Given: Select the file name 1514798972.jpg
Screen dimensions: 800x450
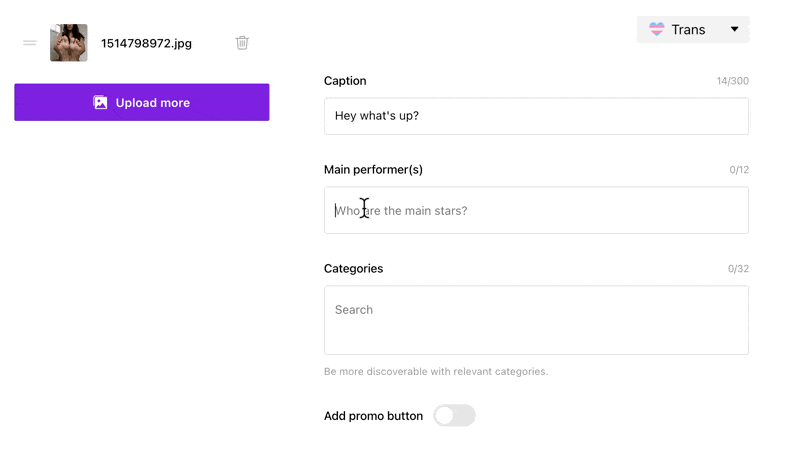Looking at the screenshot, I should coord(146,43).
